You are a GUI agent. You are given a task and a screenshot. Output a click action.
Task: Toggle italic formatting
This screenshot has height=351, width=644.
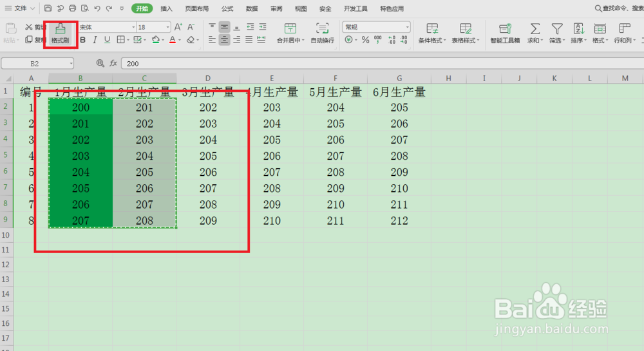point(95,40)
